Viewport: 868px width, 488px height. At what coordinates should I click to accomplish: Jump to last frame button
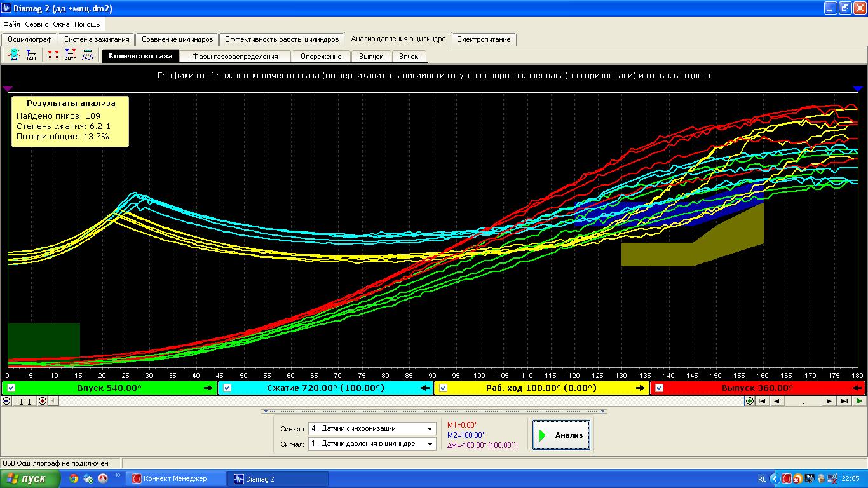click(x=844, y=401)
